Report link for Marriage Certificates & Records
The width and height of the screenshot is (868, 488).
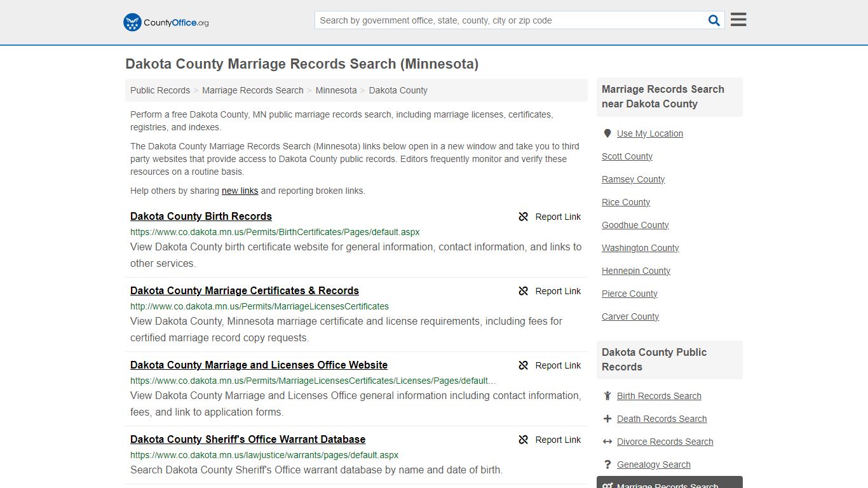point(550,291)
